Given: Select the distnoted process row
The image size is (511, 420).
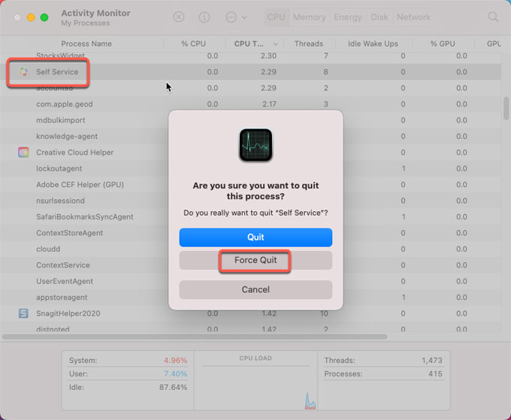Looking at the screenshot, I should 250,328.
